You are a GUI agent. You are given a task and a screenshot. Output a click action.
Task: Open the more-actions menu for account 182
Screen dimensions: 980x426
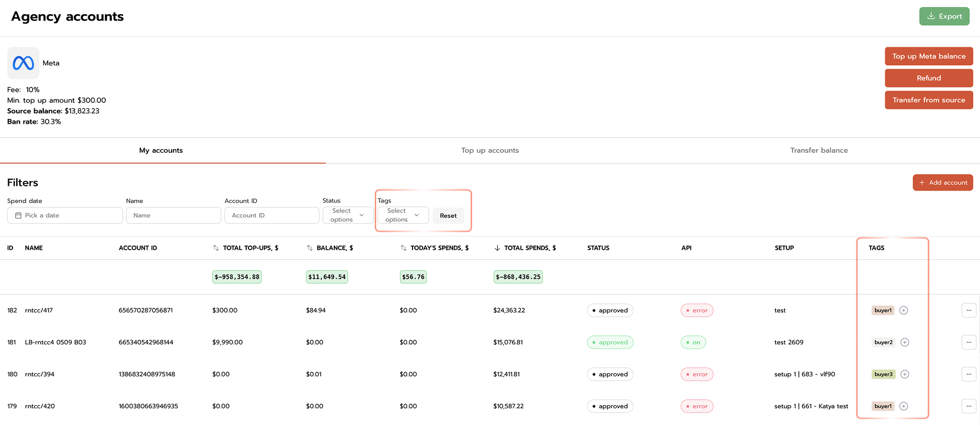coord(968,311)
